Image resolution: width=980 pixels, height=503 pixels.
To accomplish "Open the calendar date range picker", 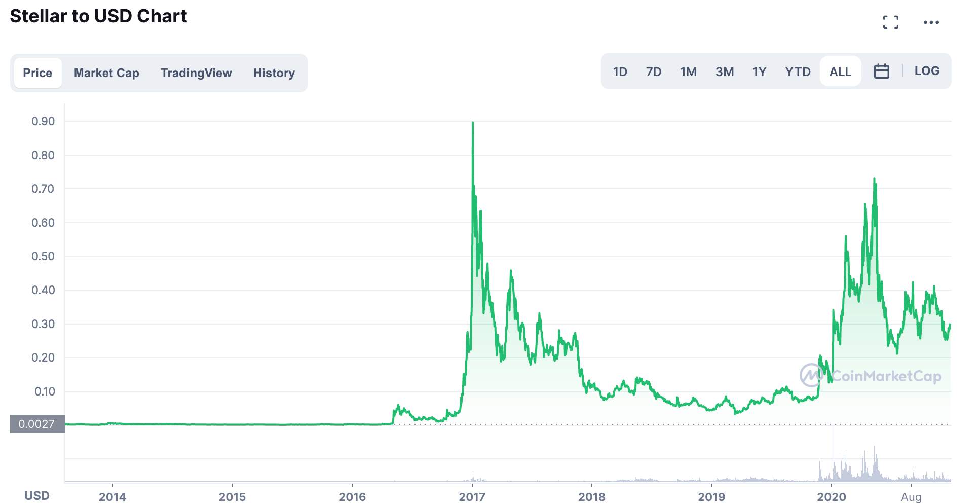I will click(x=881, y=71).
